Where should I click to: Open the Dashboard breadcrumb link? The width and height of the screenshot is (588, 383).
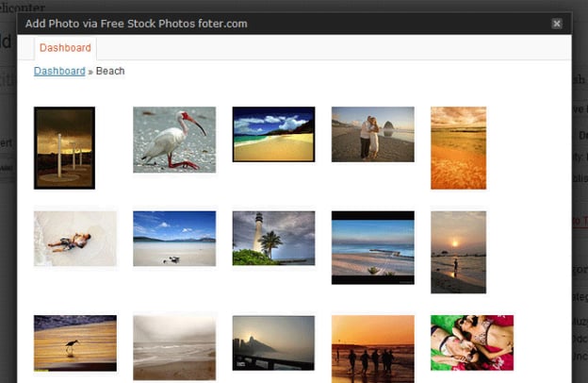tap(59, 71)
